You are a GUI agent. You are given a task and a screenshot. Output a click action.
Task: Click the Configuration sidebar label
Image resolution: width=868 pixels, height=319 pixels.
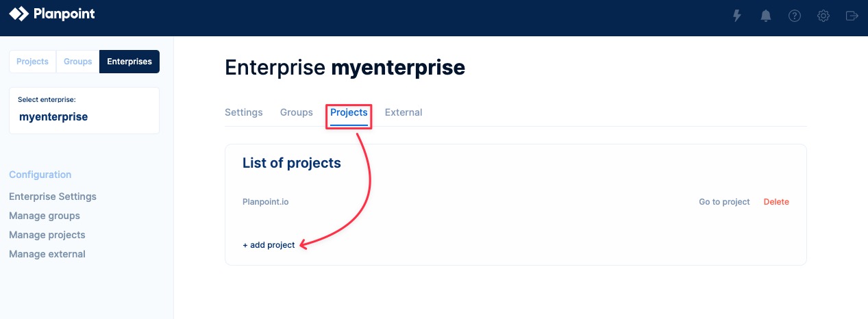[40, 175]
